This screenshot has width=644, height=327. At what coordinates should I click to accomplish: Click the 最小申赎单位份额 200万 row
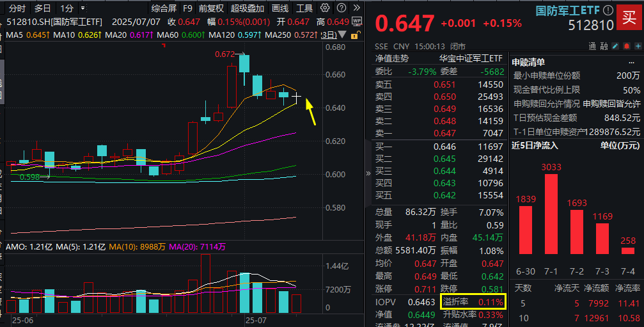click(576, 76)
